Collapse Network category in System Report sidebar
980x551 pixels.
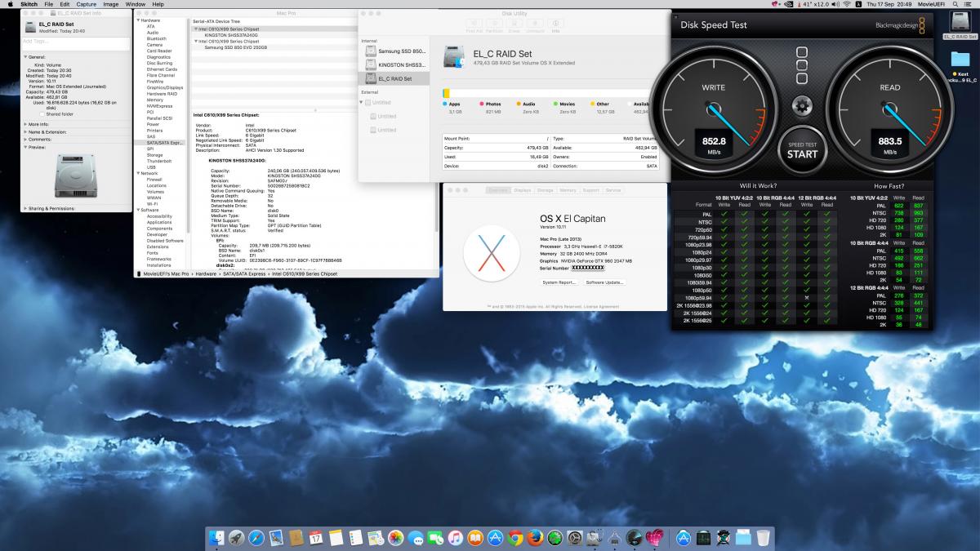coord(139,173)
